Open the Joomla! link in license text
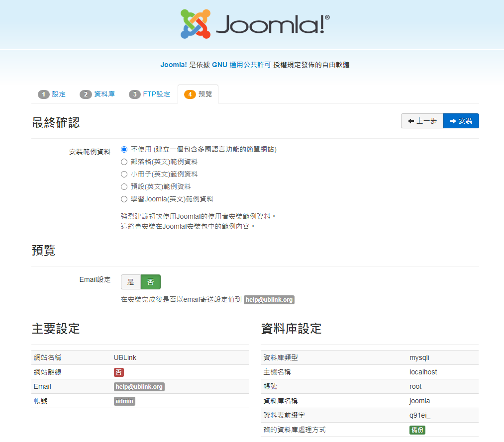 click(x=174, y=65)
